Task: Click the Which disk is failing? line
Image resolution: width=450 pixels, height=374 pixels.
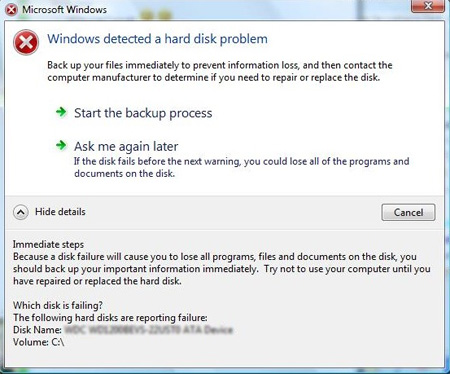Action: pyautogui.click(x=58, y=305)
